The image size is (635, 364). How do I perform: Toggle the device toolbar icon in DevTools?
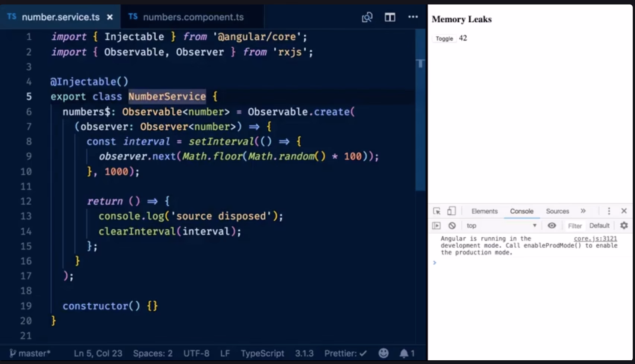tap(451, 211)
